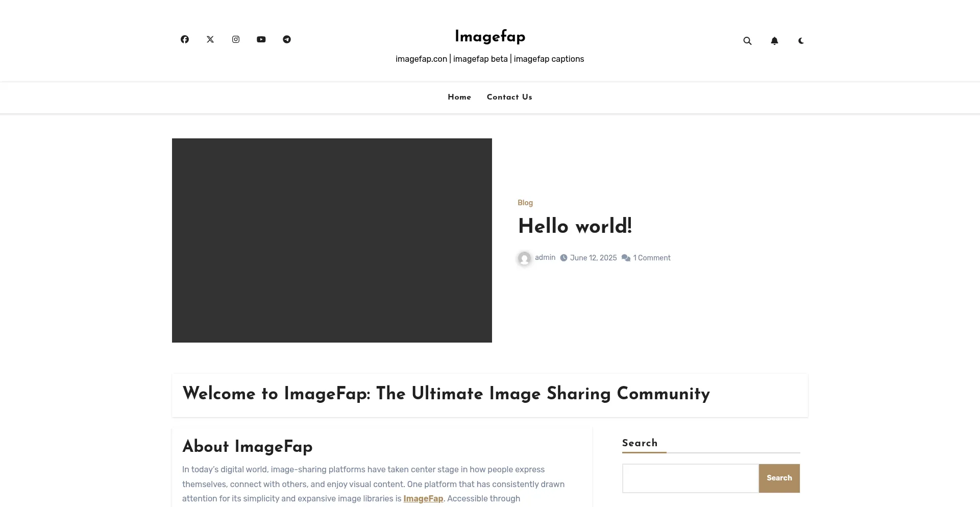
Task: Open the Instagram social icon
Action: click(x=236, y=39)
